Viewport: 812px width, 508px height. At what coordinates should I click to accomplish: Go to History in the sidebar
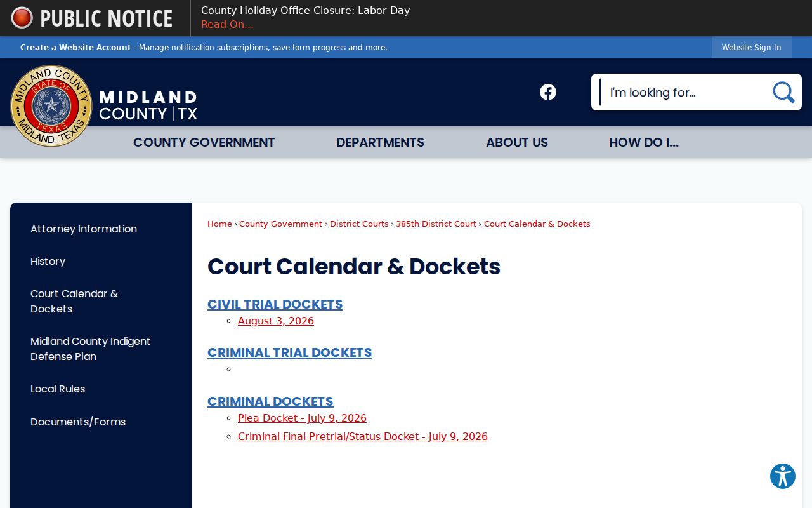pyautogui.click(x=48, y=261)
